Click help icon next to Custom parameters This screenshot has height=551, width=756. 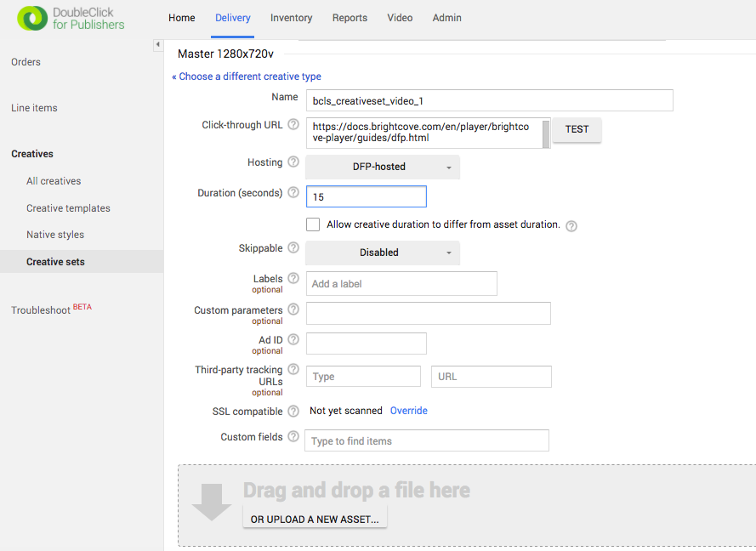click(x=293, y=310)
